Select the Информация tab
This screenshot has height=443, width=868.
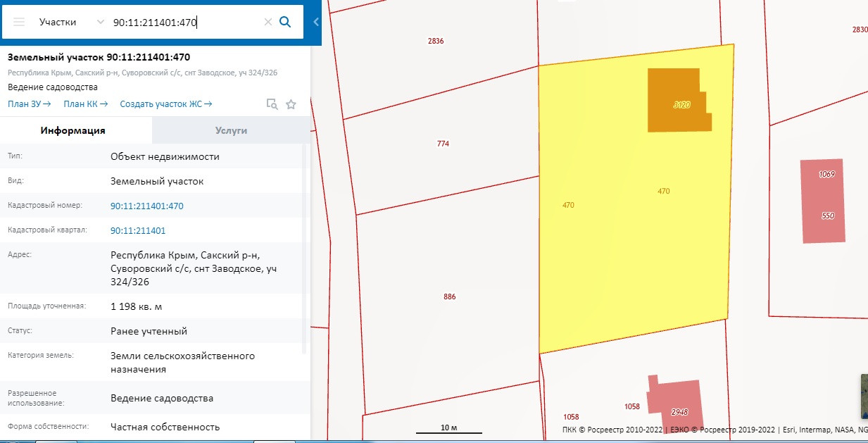73,130
